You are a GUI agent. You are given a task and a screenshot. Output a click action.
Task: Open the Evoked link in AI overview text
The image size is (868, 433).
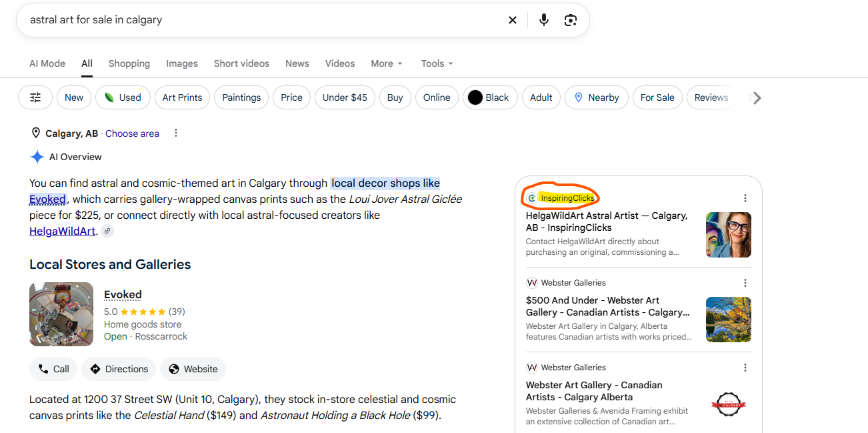coord(47,199)
